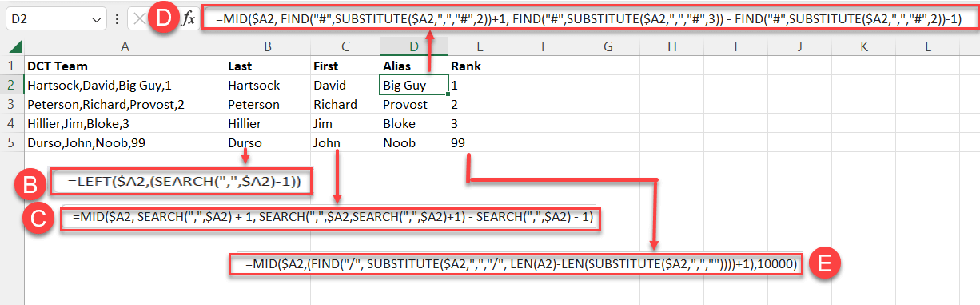This screenshot has height=305, width=980.
Task: Cancel formula entry with the X icon
Action: (138, 18)
